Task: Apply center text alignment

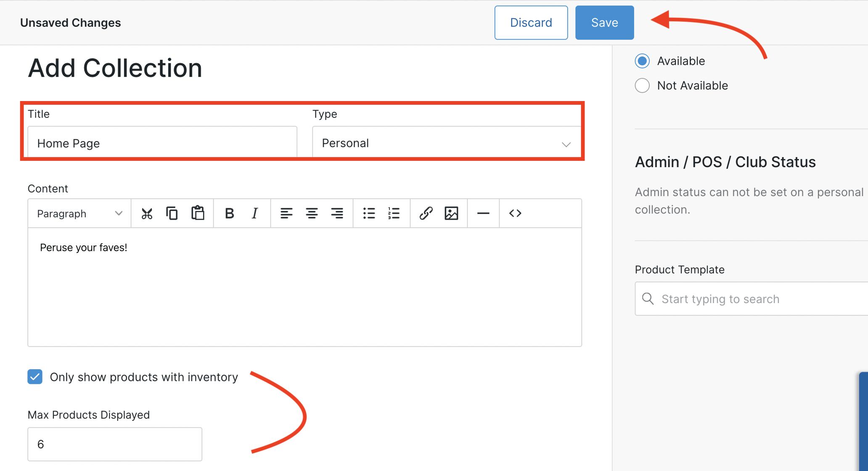Action: tap(312, 213)
